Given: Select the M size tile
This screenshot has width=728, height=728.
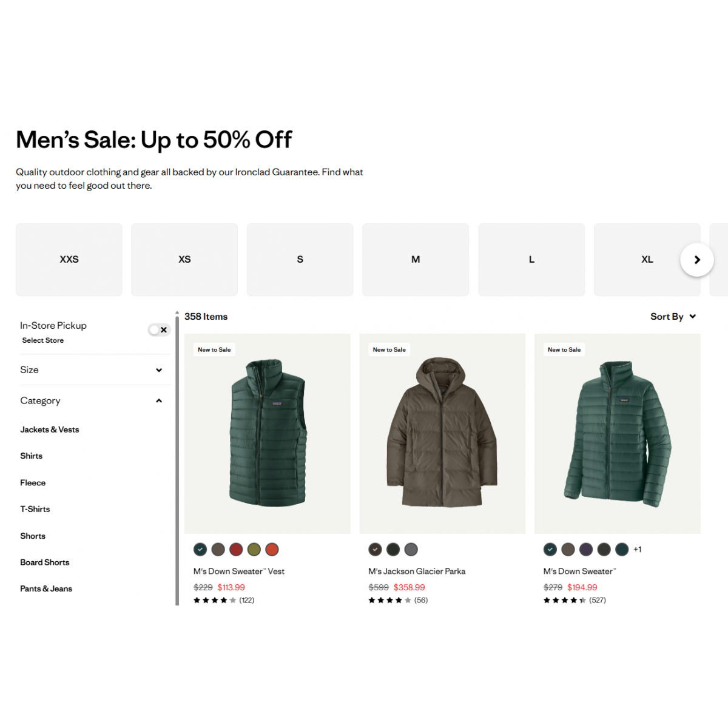Looking at the screenshot, I should click(x=416, y=260).
